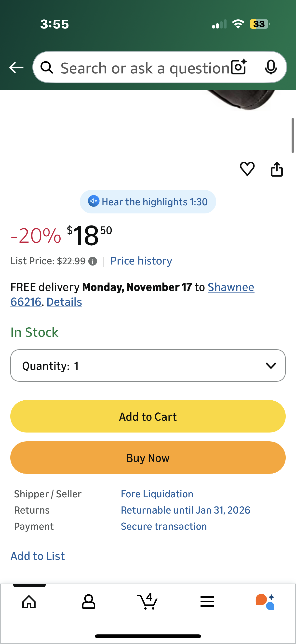Open the Price history link
This screenshot has width=296, height=644.
pyautogui.click(x=141, y=261)
